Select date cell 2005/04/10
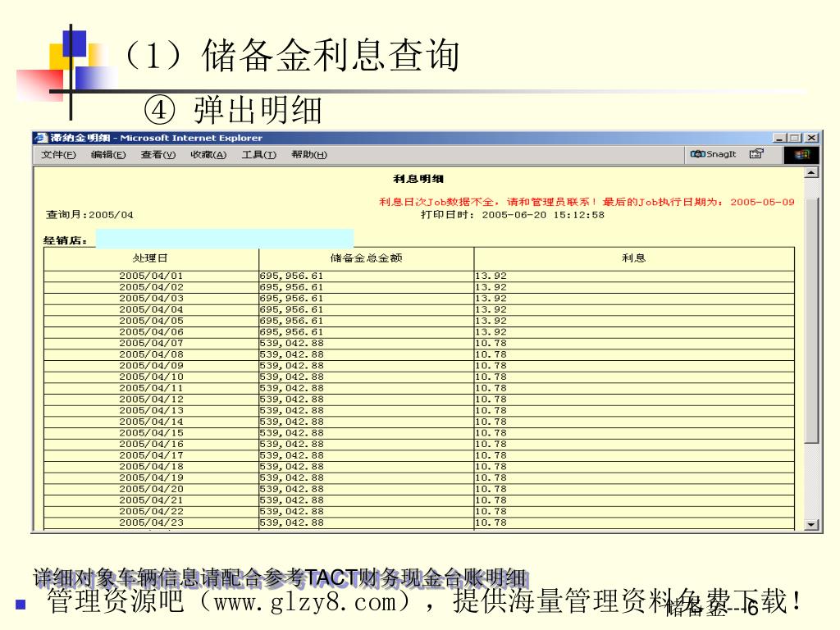The width and height of the screenshot is (840, 630). point(151,377)
